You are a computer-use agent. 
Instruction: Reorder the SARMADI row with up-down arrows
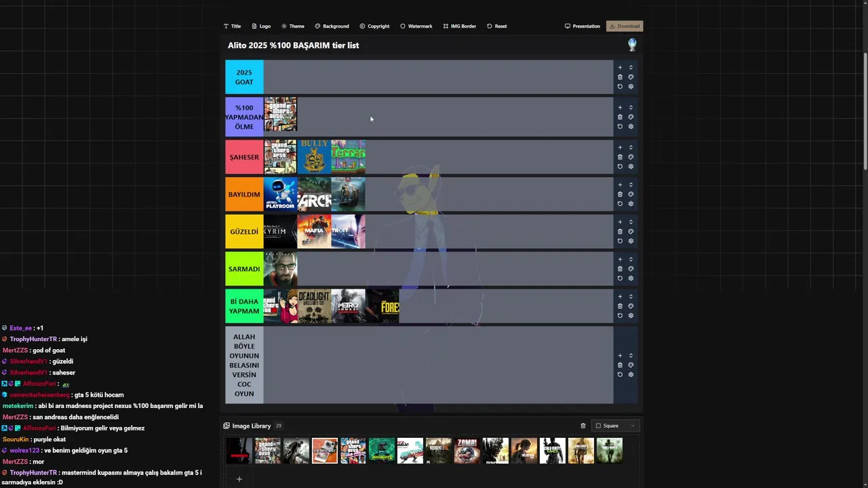(x=631, y=260)
